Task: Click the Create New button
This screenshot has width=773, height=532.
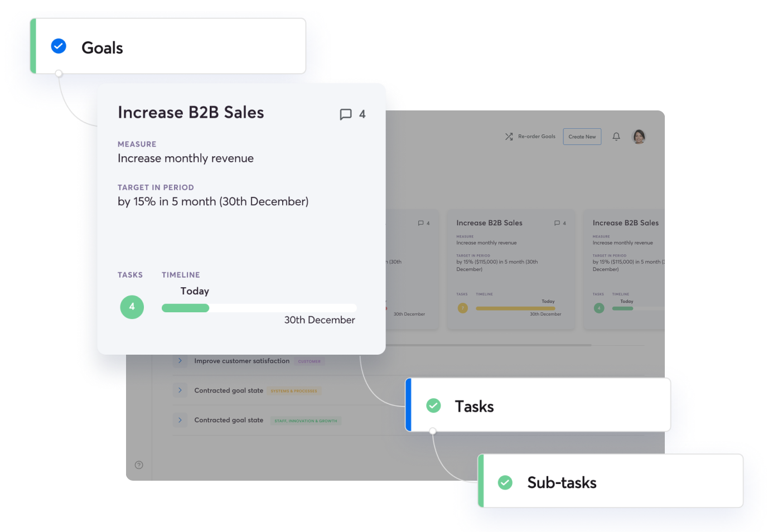Action: (x=582, y=137)
